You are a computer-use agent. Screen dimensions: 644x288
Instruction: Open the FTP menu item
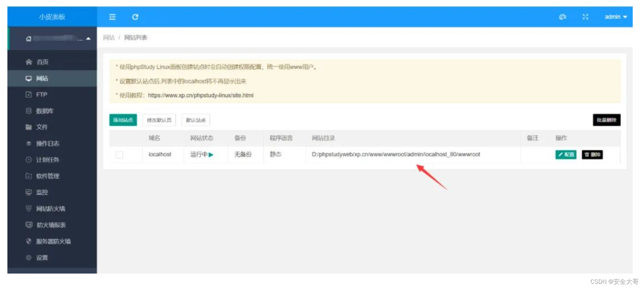[x=52, y=94]
